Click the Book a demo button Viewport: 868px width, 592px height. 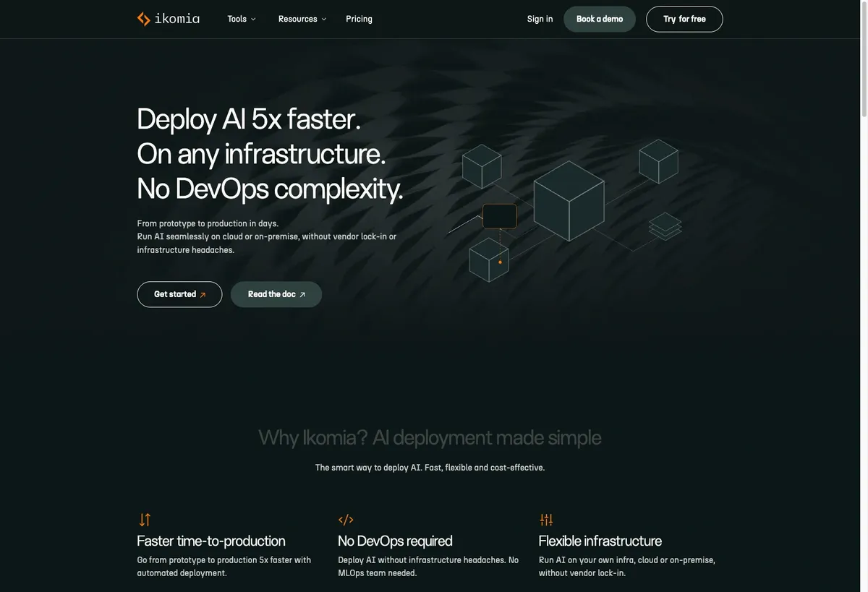tap(600, 19)
